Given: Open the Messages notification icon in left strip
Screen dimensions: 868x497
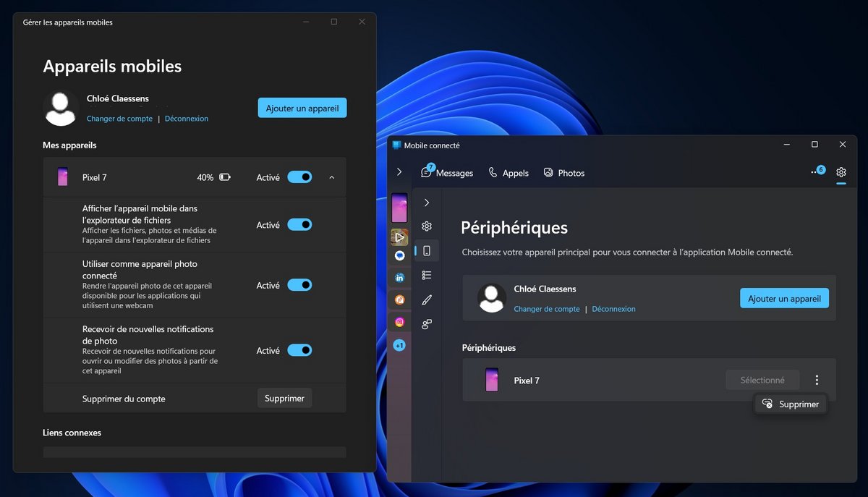Looking at the screenshot, I should point(399,255).
